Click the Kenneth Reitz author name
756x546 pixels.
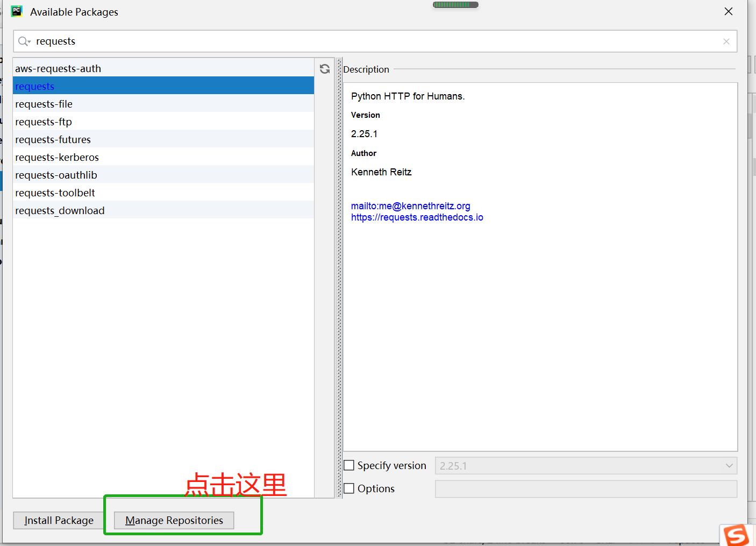(x=381, y=172)
